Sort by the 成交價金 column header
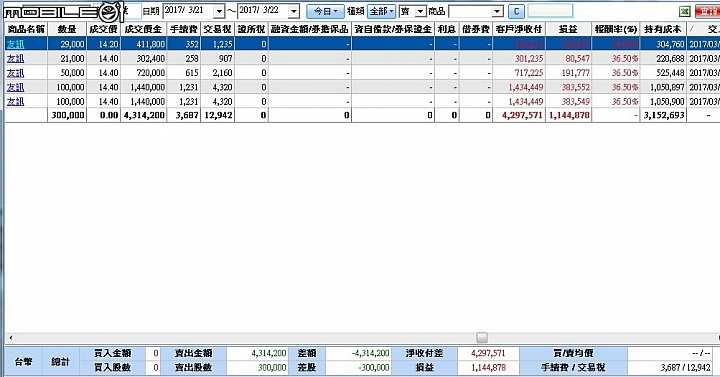 click(x=144, y=29)
